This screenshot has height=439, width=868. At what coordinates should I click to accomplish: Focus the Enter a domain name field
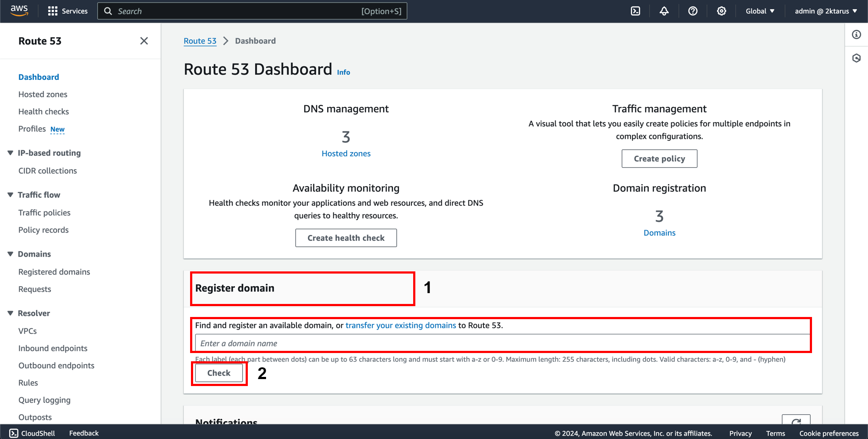502,343
